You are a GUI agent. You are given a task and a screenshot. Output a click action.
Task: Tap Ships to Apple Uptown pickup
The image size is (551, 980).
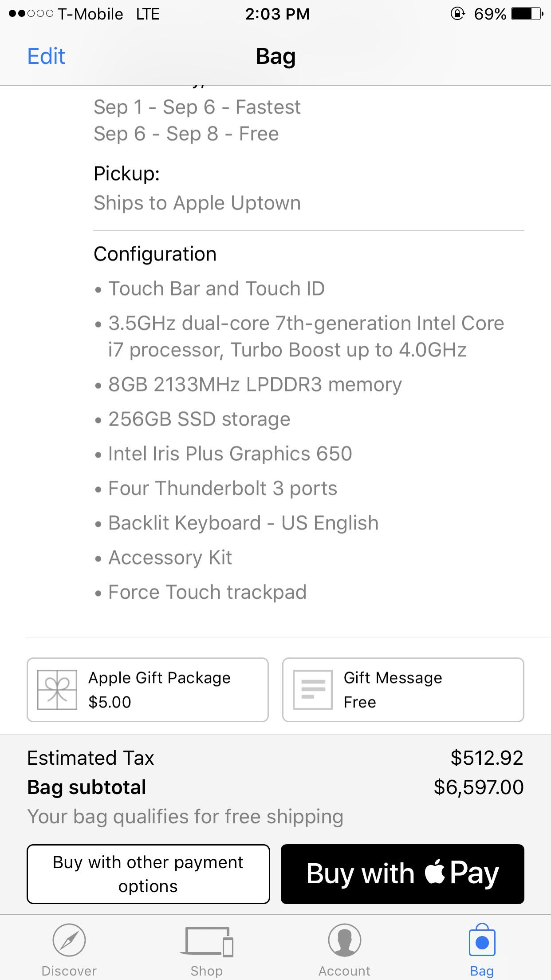(x=197, y=203)
